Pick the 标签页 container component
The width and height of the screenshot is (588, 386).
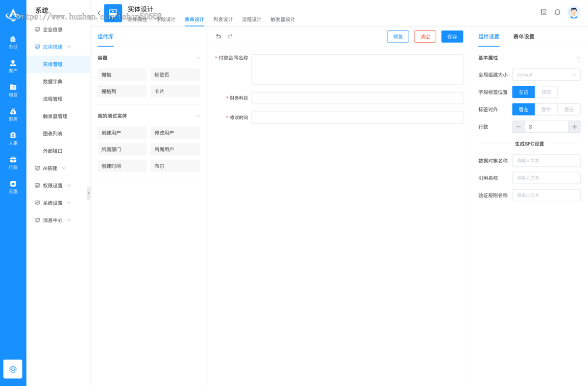[x=175, y=75]
